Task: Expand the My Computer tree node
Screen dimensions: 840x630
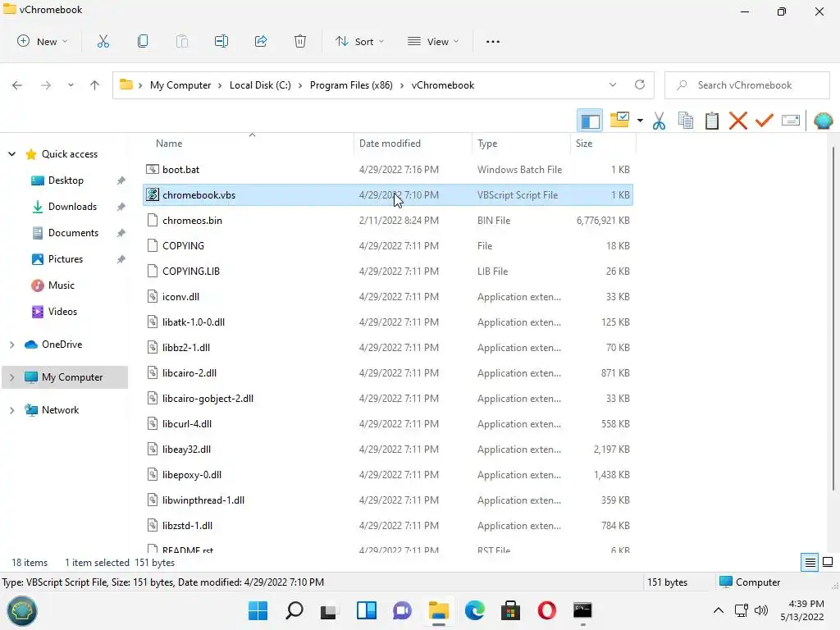Action: 11,377
